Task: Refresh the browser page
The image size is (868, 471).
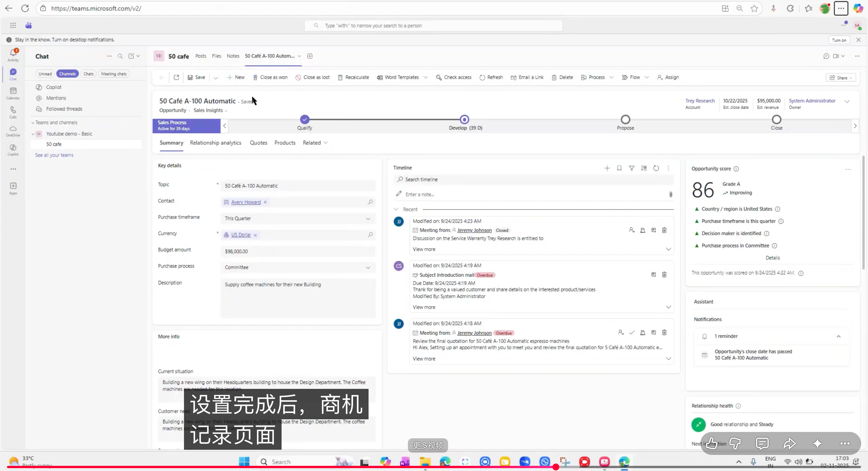Action: click(x=25, y=8)
